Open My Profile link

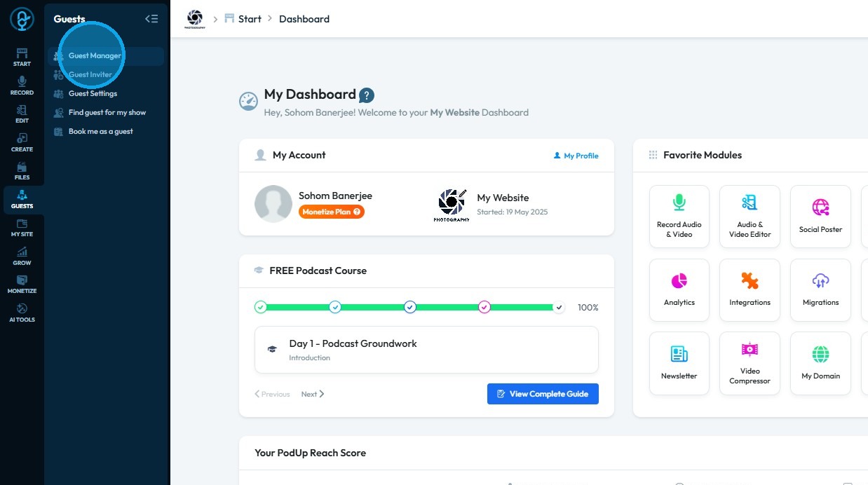point(576,156)
